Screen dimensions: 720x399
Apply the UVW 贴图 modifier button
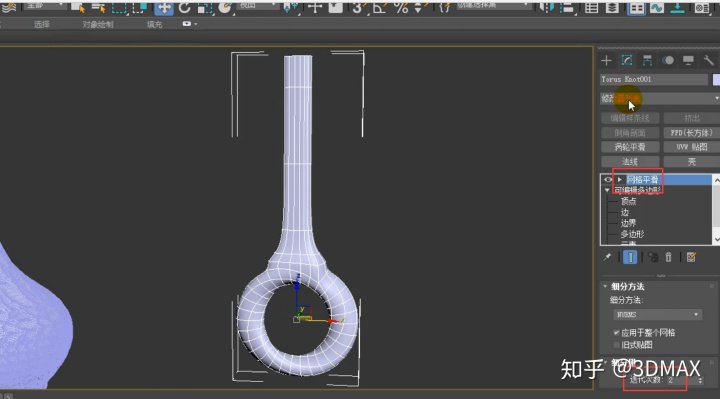[x=691, y=147]
